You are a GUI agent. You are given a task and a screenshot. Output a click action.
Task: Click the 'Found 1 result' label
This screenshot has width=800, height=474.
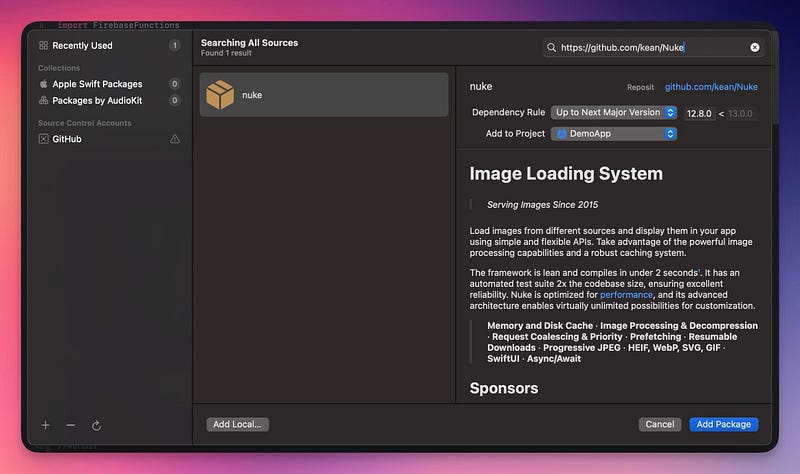pyautogui.click(x=226, y=53)
